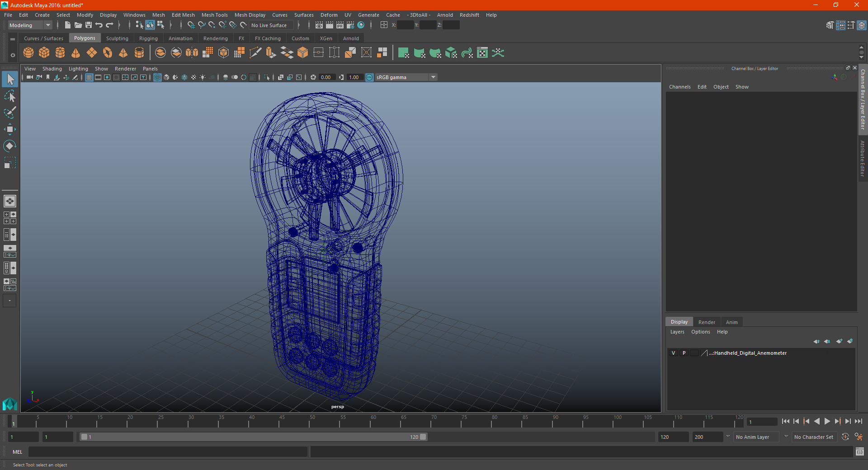Switch to the Render layer tab
Image resolution: width=868 pixels, height=470 pixels.
tap(707, 322)
